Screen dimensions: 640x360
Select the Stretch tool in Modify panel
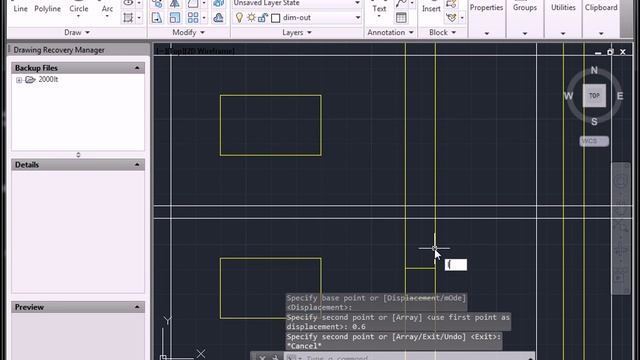coord(157,18)
